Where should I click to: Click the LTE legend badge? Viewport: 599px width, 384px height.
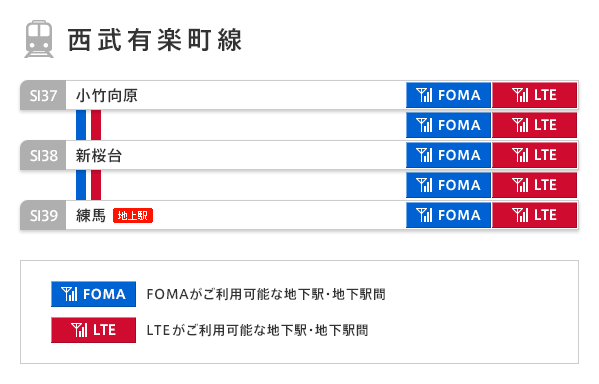point(94,330)
